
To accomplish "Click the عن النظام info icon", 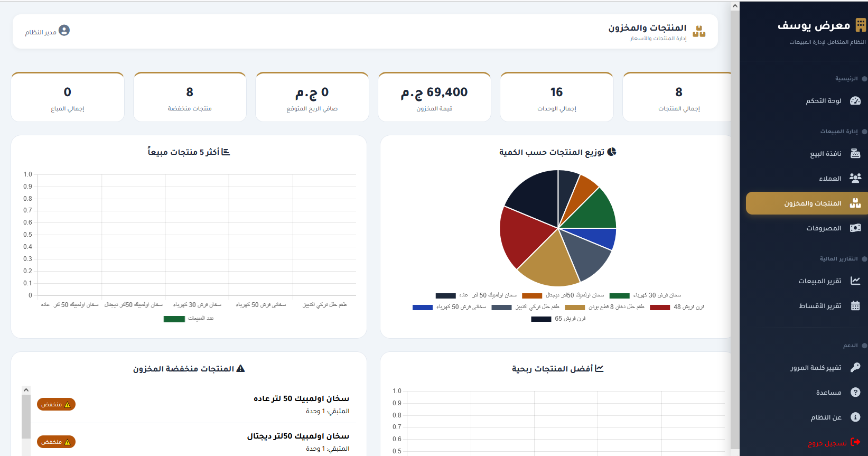I will pos(855,417).
